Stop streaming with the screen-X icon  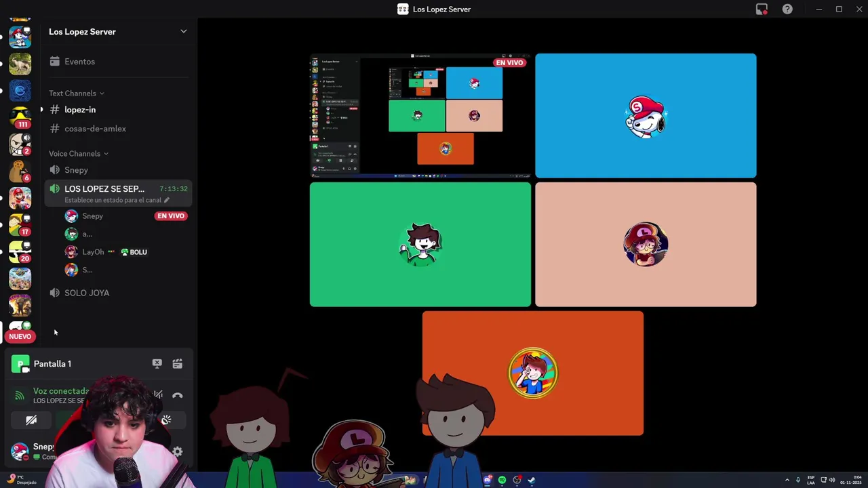click(157, 364)
